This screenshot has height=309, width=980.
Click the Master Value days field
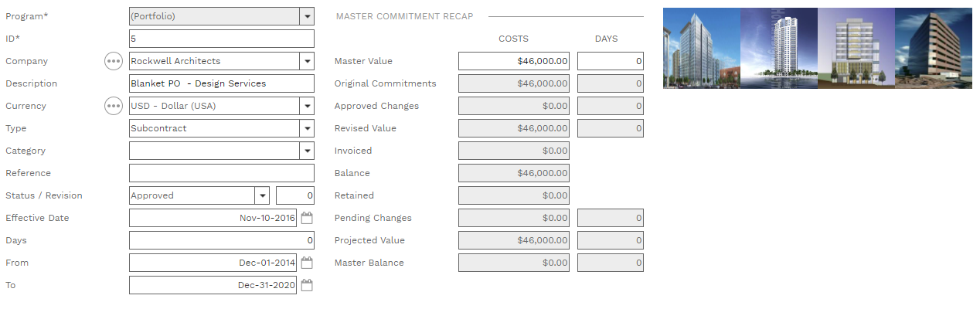[x=610, y=61]
